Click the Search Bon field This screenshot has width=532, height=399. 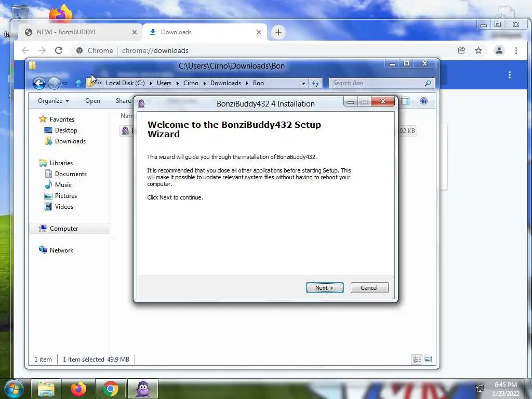[x=382, y=83]
